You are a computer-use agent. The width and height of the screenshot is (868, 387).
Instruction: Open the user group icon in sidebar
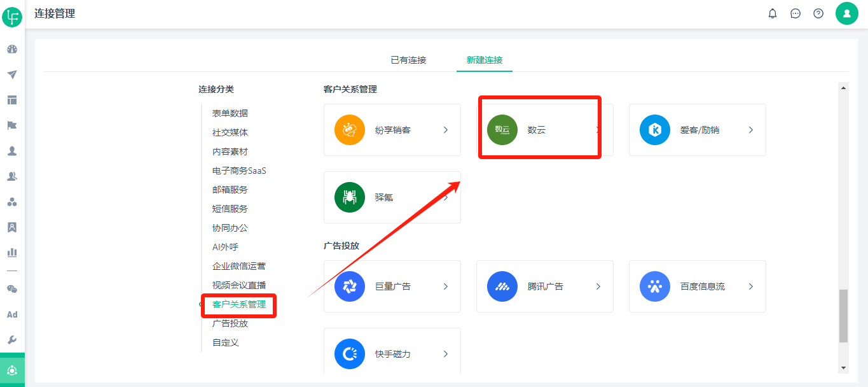click(12, 176)
